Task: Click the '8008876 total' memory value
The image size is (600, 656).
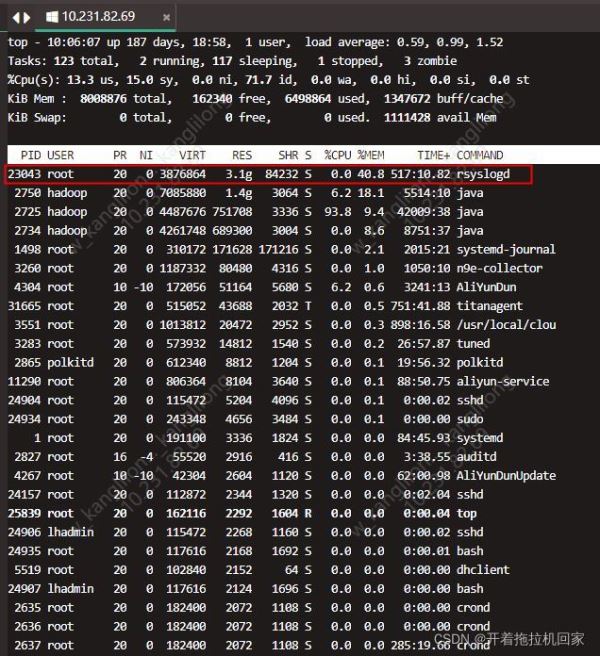Action: pyautogui.click(x=126, y=99)
